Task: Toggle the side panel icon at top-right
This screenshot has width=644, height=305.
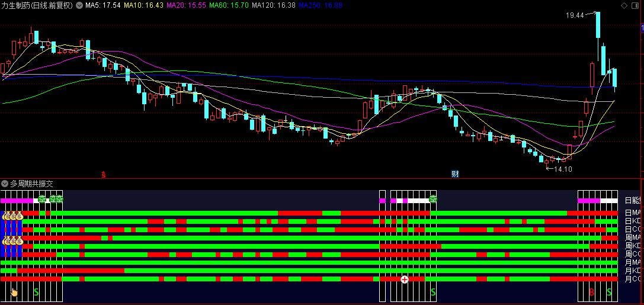Action: coord(634,5)
